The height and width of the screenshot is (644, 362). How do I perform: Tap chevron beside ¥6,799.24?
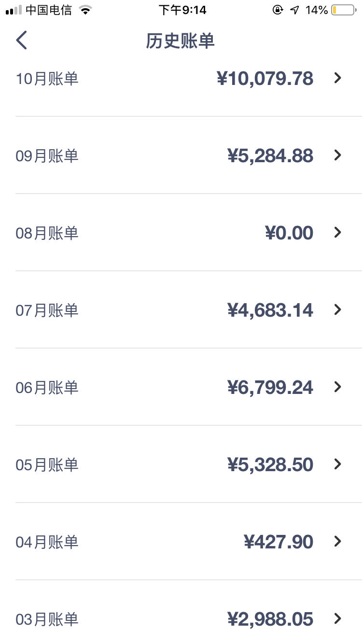pos(338,387)
